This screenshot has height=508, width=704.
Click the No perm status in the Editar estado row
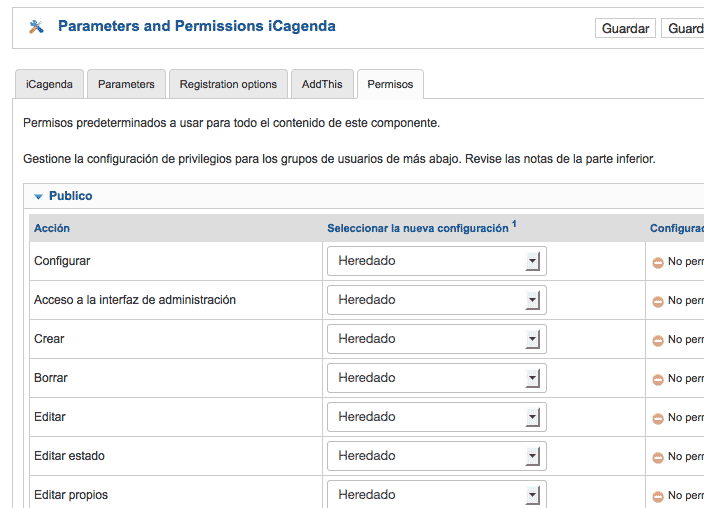686,457
